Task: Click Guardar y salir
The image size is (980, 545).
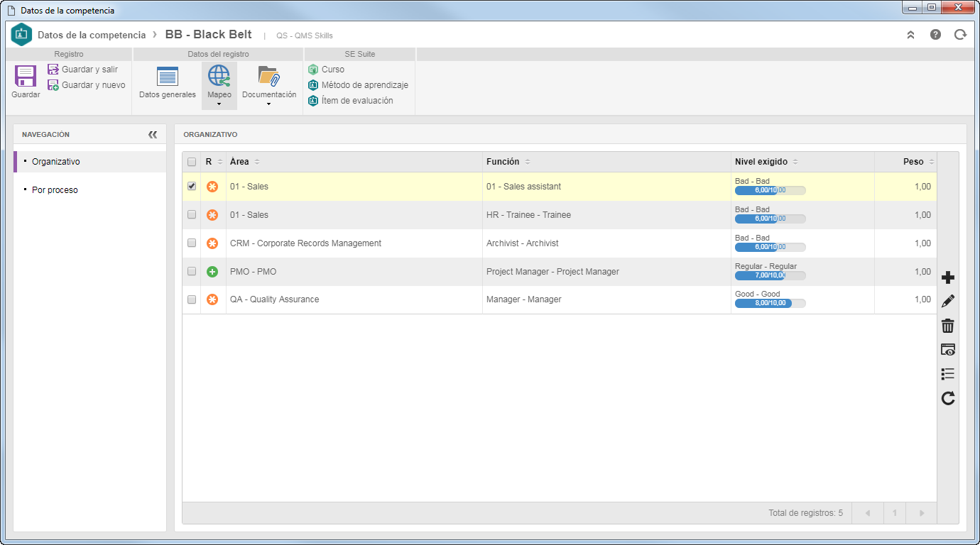Action: [x=82, y=70]
